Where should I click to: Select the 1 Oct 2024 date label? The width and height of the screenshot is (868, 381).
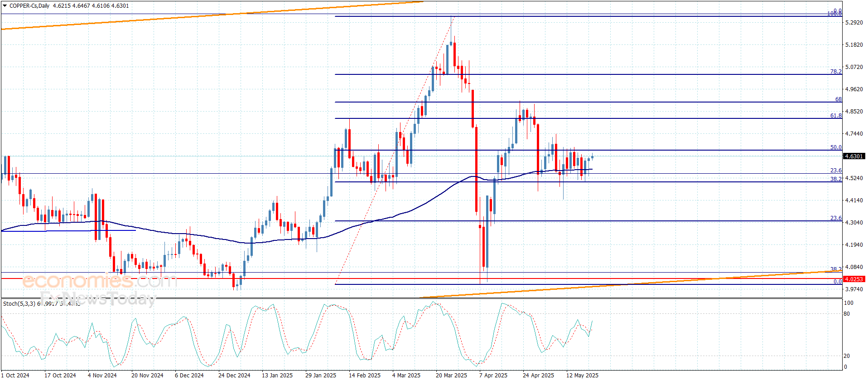(16, 375)
